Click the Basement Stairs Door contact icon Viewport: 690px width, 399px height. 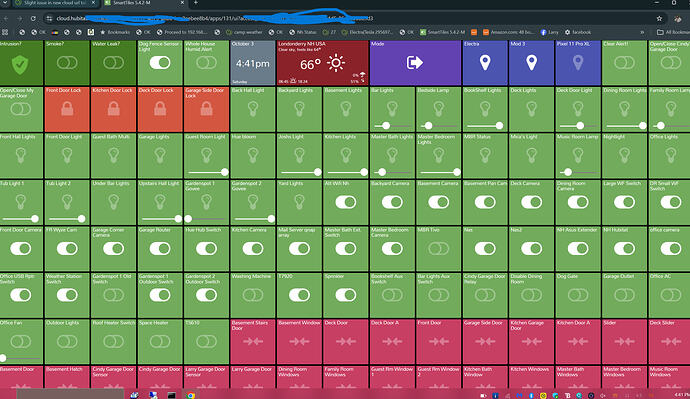(x=253, y=341)
